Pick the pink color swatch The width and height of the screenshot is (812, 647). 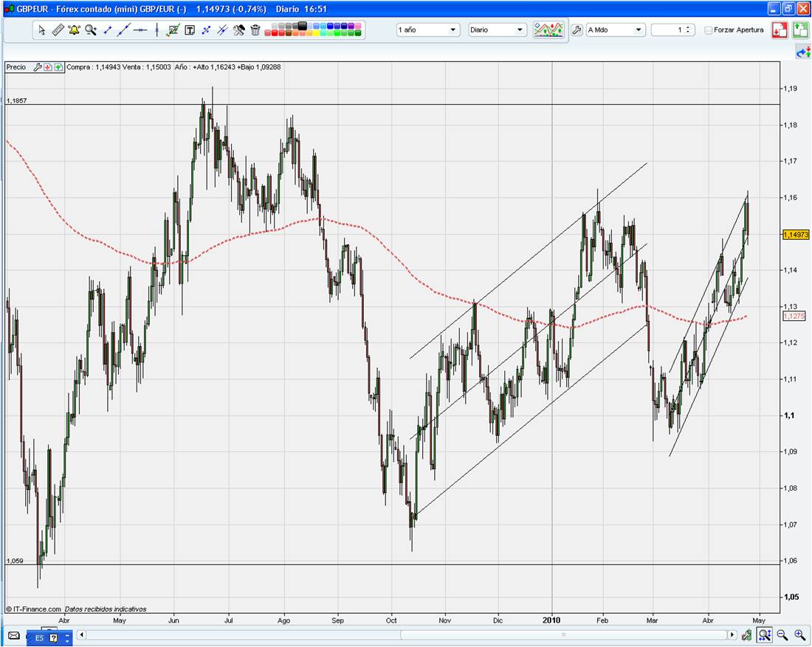click(x=358, y=26)
